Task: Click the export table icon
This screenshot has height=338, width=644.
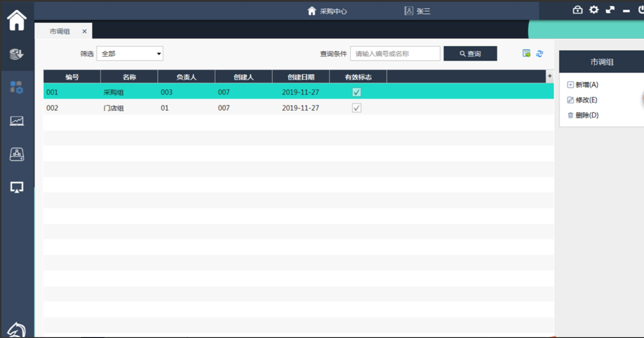Action: [527, 54]
